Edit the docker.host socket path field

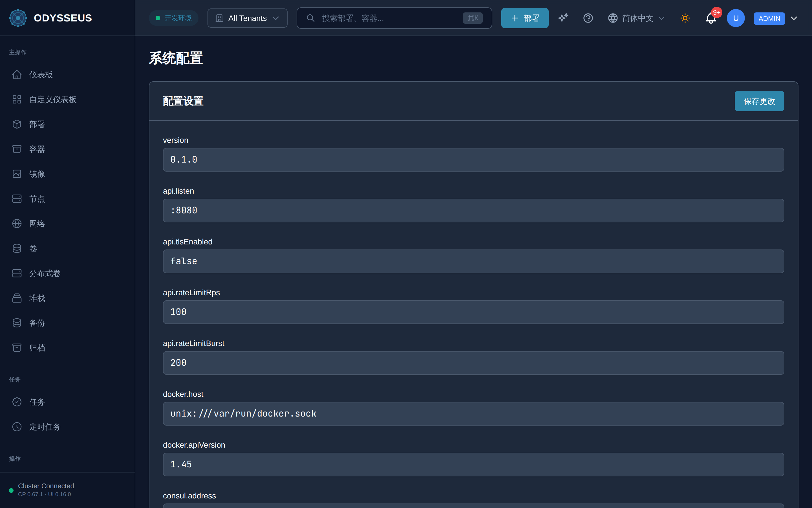pos(473,413)
